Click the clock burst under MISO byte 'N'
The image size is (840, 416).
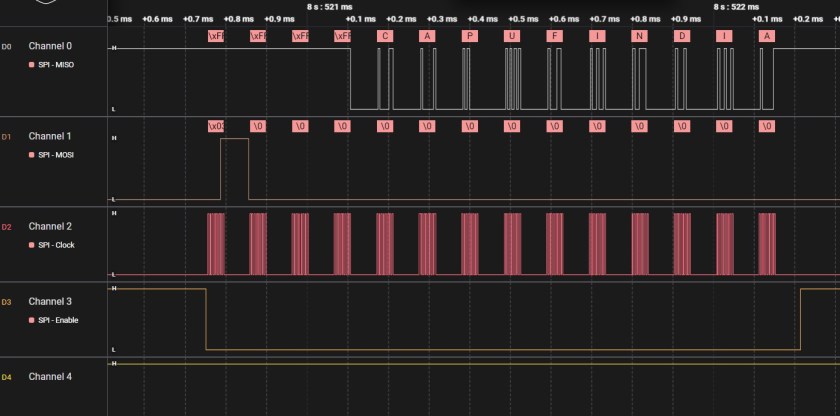point(640,244)
